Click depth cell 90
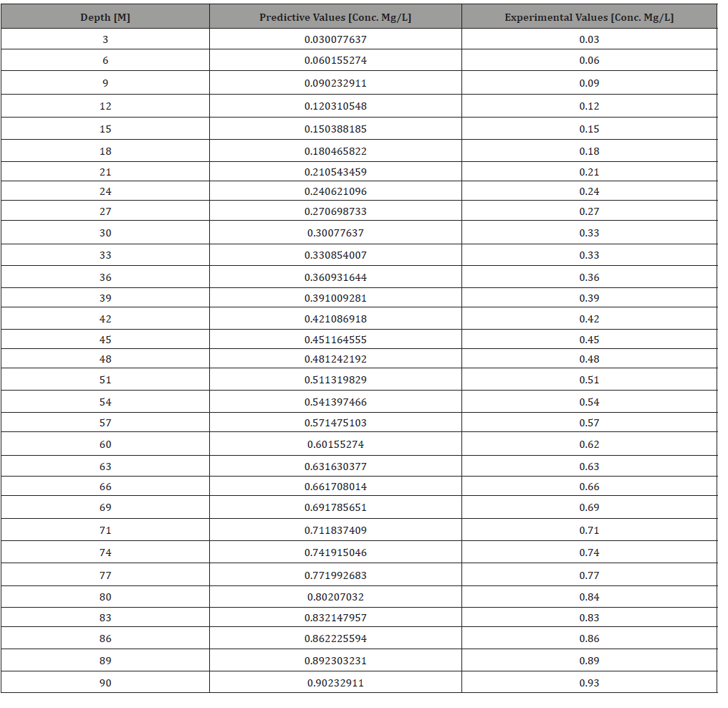Viewport: 728px width, 708px height. 105,683
